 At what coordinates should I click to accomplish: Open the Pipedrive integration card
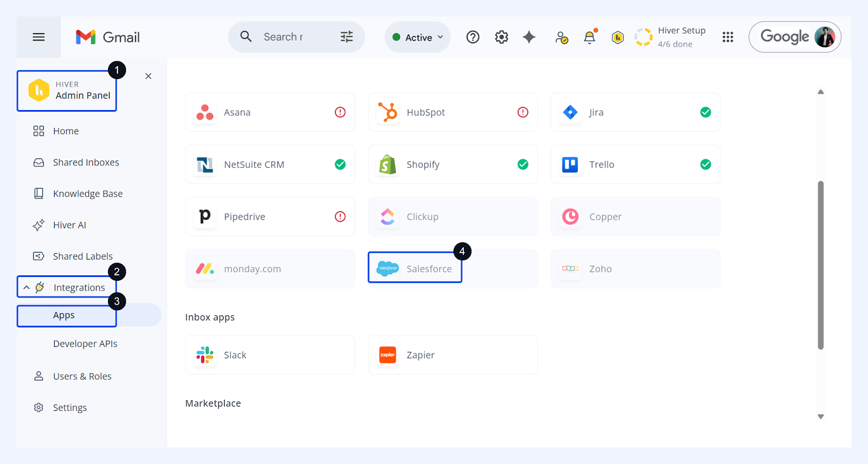(270, 216)
